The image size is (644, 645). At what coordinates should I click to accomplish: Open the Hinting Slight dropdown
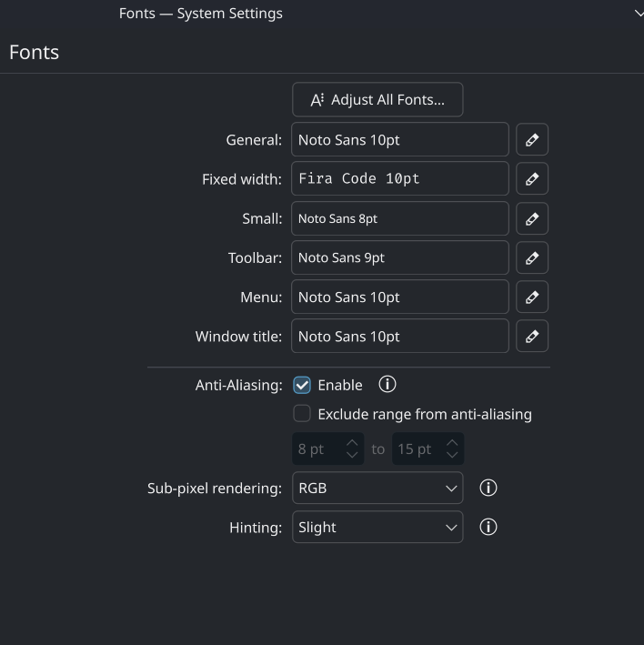click(377, 528)
